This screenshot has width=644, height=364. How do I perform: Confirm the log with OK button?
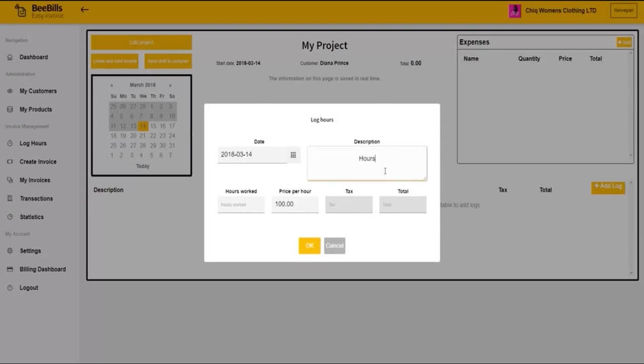(309, 246)
